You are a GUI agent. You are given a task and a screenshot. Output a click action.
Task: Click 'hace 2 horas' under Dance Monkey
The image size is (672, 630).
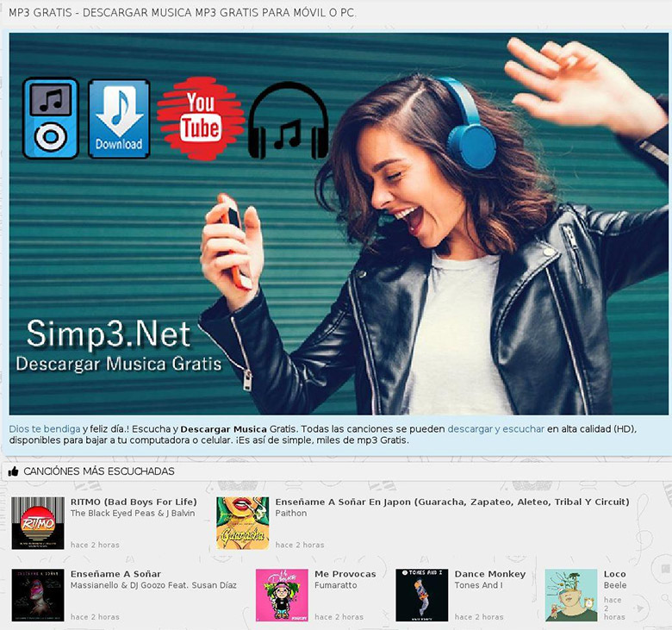[479, 617]
